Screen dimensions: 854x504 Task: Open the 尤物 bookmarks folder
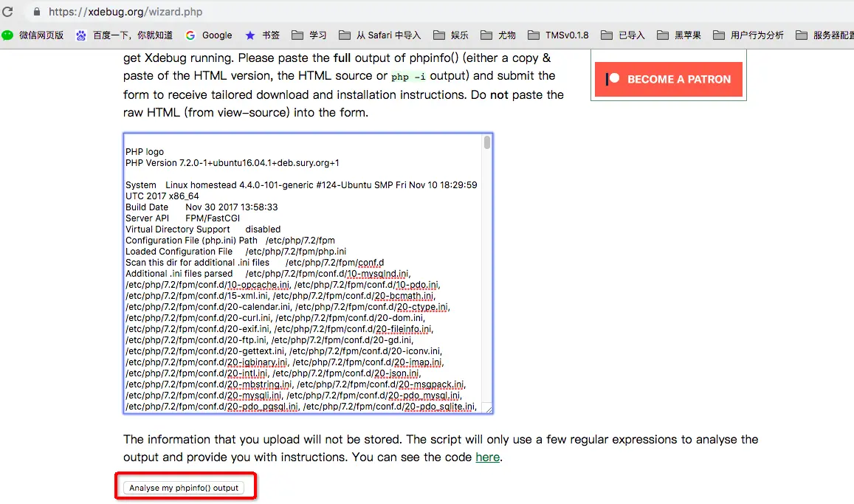[497, 35]
